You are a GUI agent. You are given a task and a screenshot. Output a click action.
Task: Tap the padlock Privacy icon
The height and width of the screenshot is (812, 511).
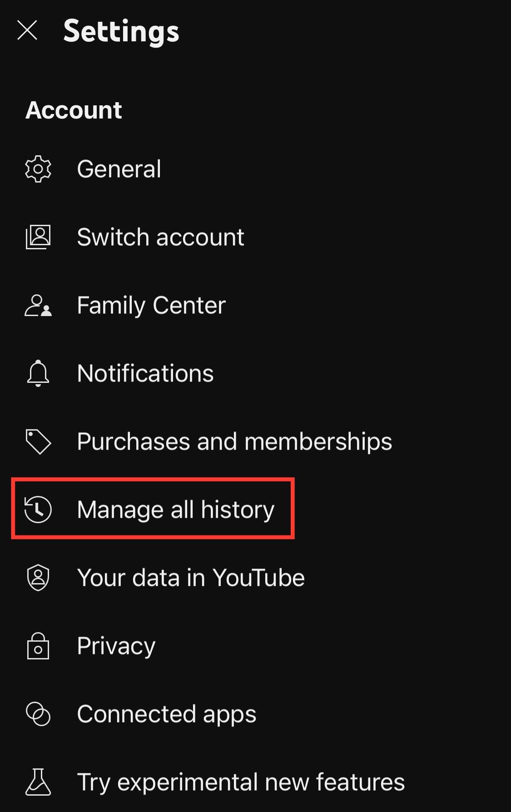point(38,646)
